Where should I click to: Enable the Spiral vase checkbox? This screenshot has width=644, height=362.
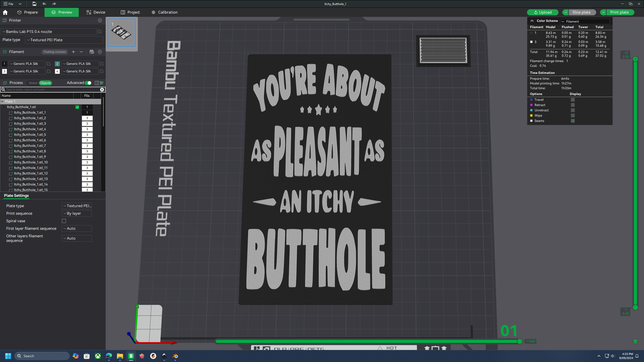pos(64,221)
